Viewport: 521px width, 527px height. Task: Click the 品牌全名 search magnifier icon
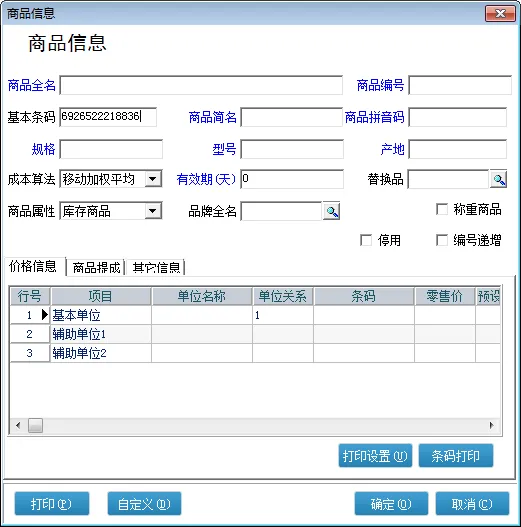331,211
